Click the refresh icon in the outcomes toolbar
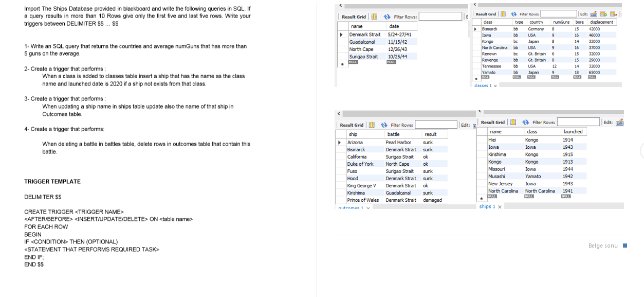This screenshot has height=297, width=644. click(384, 125)
